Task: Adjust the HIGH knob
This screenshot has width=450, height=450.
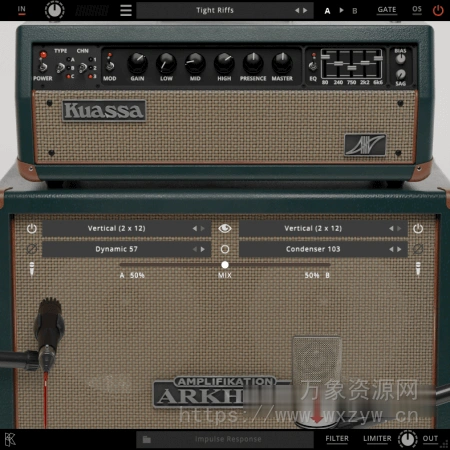Action: 224,63
